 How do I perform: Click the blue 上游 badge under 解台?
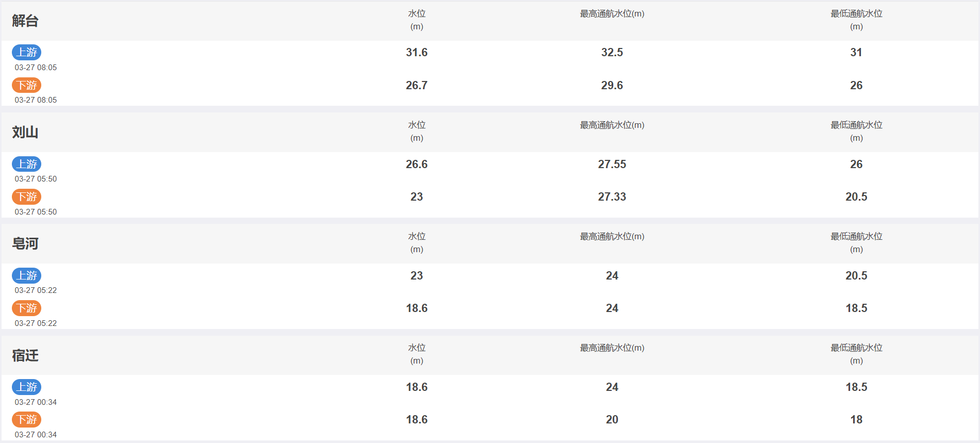pyautogui.click(x=26, y=52)
